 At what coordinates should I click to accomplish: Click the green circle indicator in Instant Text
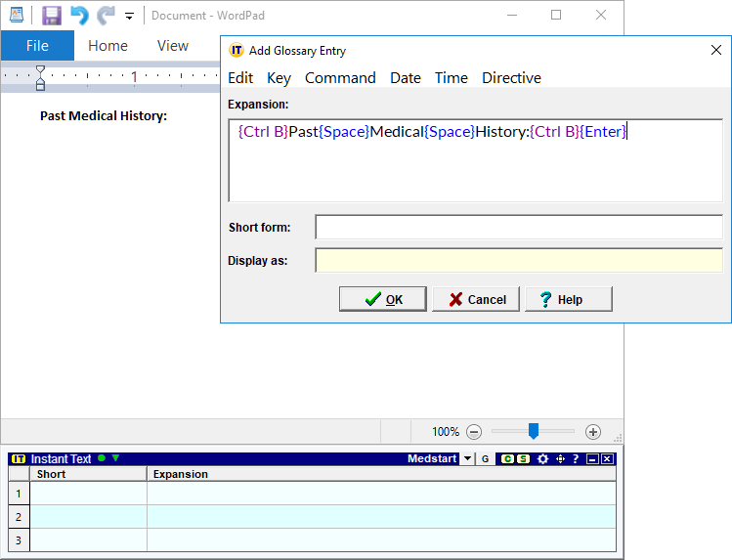coord(102,458)
